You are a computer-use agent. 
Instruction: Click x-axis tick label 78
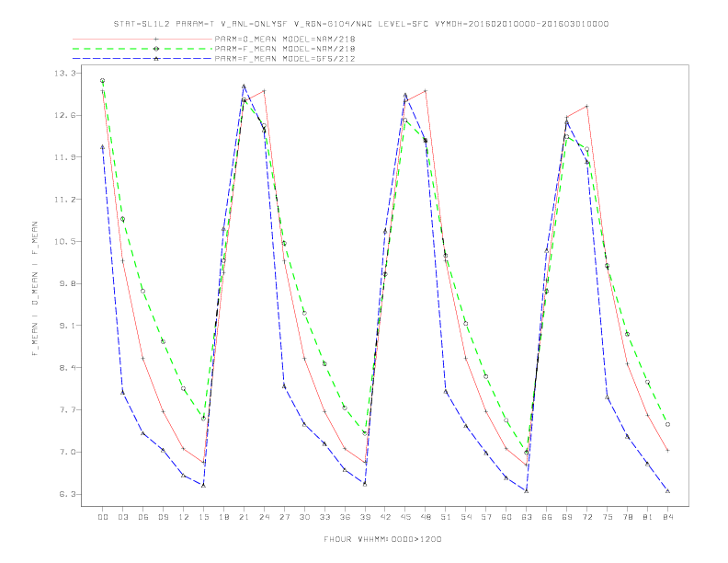(x=628, y=517)
